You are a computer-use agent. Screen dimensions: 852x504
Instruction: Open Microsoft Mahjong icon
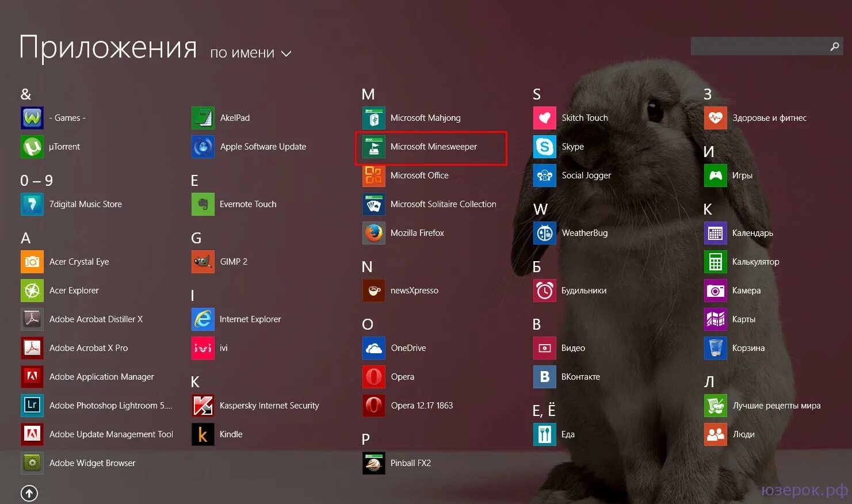(x=374, y=118)
